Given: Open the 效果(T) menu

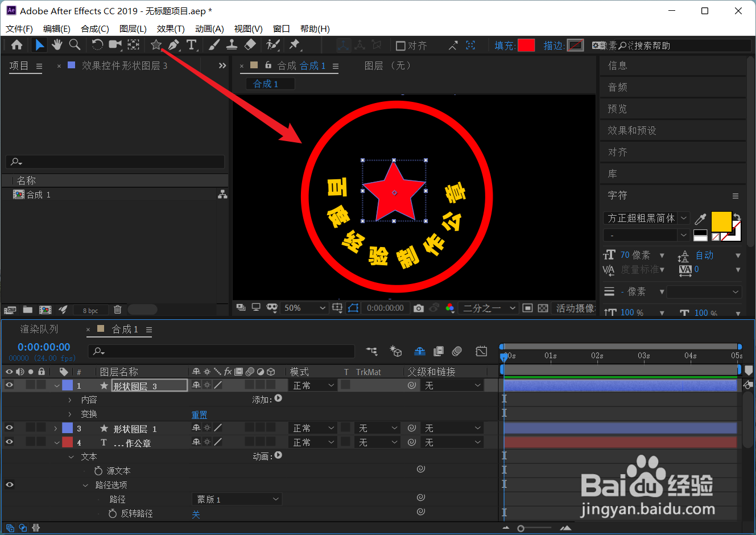Looking at the screenshot, I should tap(171, 28).
